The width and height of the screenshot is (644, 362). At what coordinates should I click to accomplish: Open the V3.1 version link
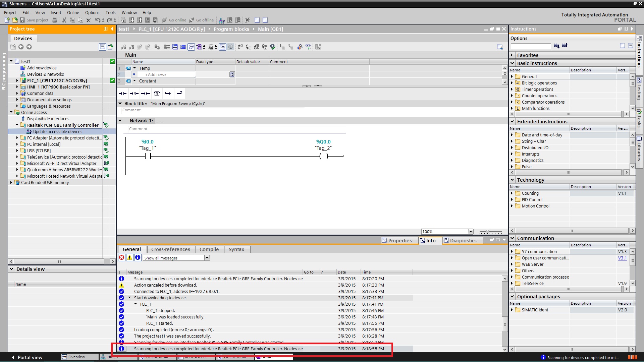coord(622,258)
